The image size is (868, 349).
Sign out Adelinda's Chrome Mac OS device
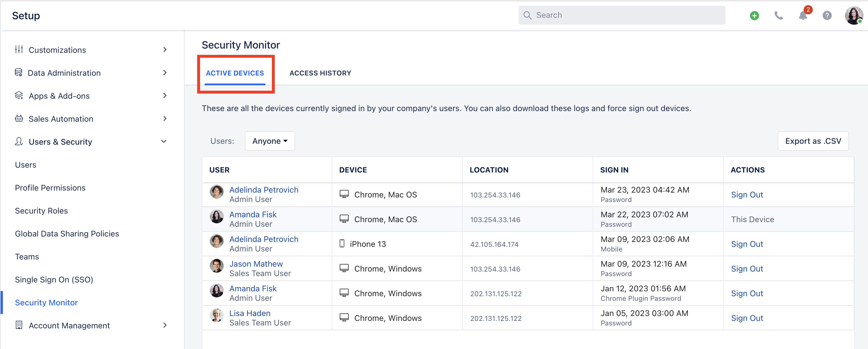747,195
